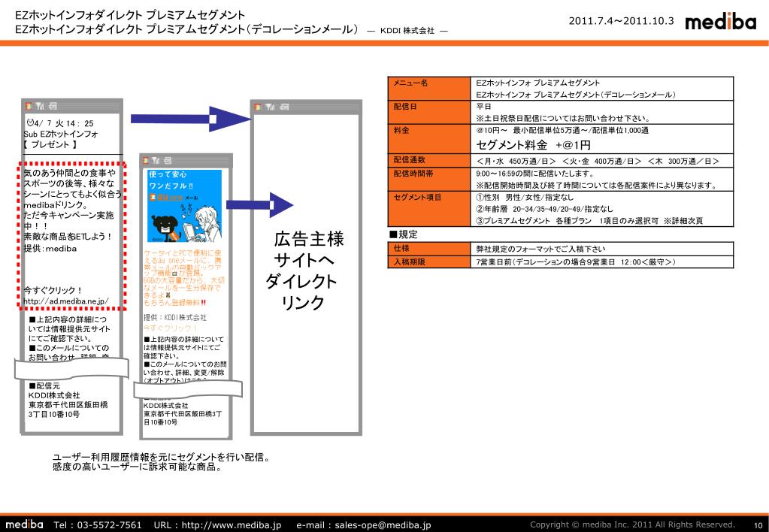
Task: Click the sales-ope@mediba.jp e-mail address
Action: click(x=383, y=524)
